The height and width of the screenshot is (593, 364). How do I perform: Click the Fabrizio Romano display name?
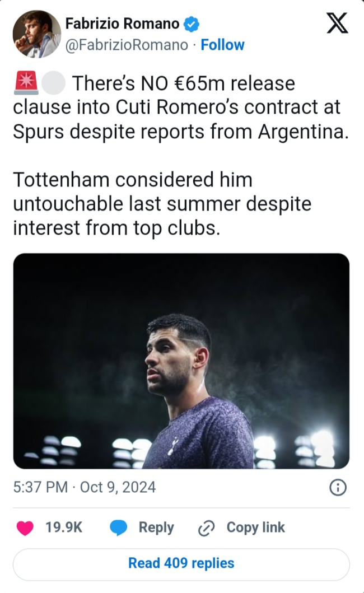(122, 24)
